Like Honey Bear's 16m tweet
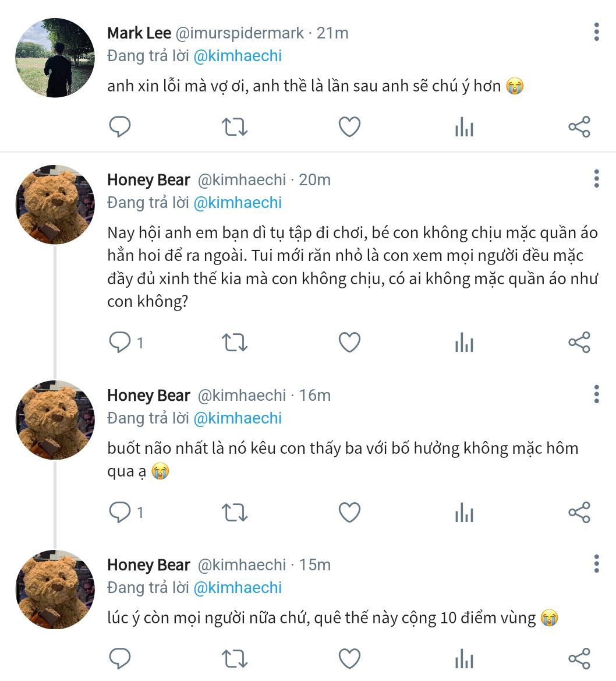 [349, 513]
